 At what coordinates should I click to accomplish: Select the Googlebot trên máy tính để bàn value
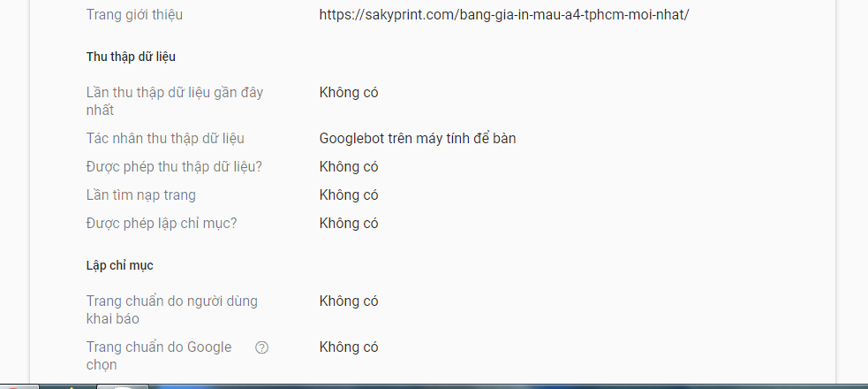click(x=418, y=138)
